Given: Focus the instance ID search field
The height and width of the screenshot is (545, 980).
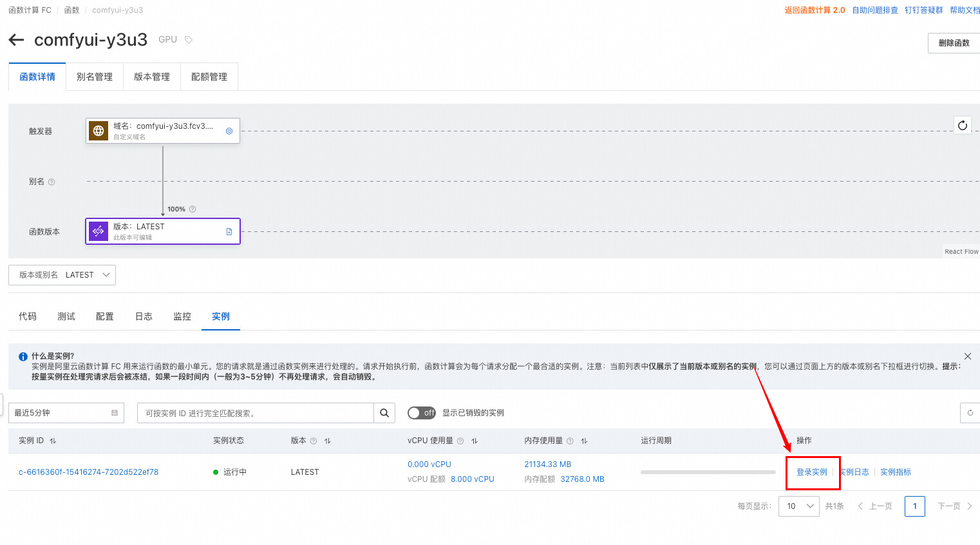Looking at the screenshot, I should [x=256, y=413].
